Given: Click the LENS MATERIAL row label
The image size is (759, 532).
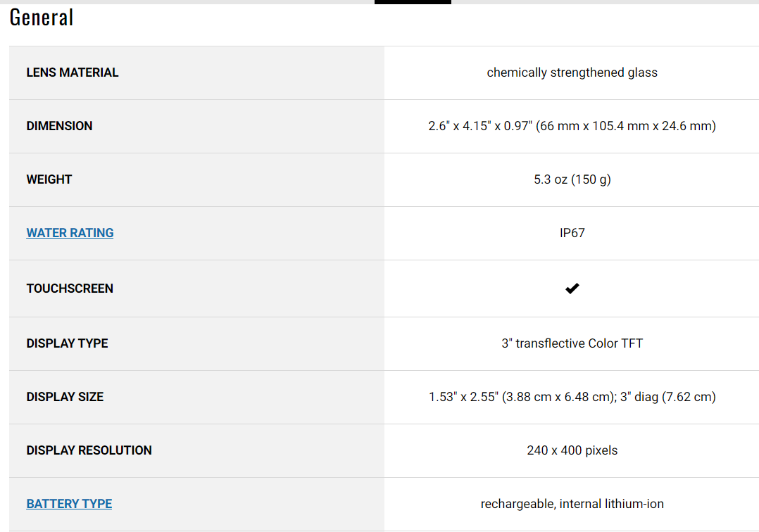Looking at the screenshot, I should [x=72, y=72].
